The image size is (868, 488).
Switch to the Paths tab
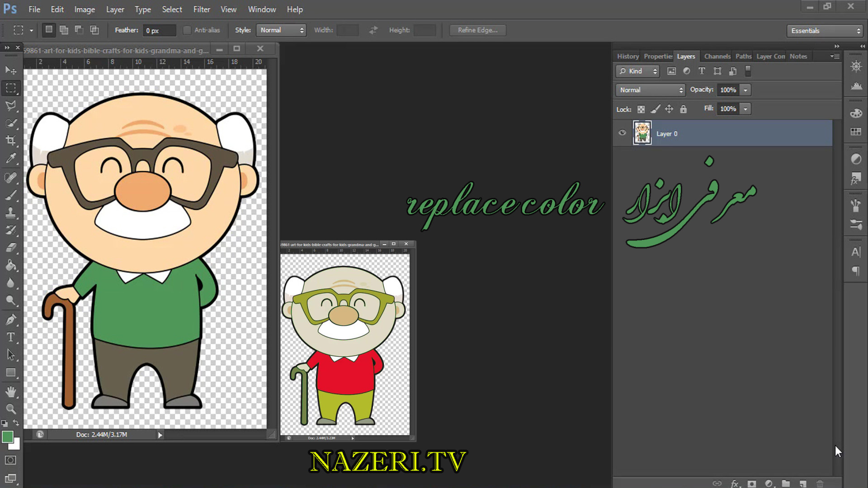click(743, 56)
